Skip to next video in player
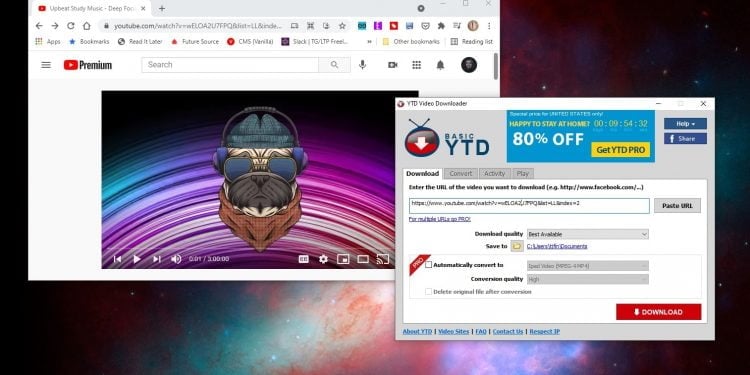 pyautogui.click(x=157, y=259)
